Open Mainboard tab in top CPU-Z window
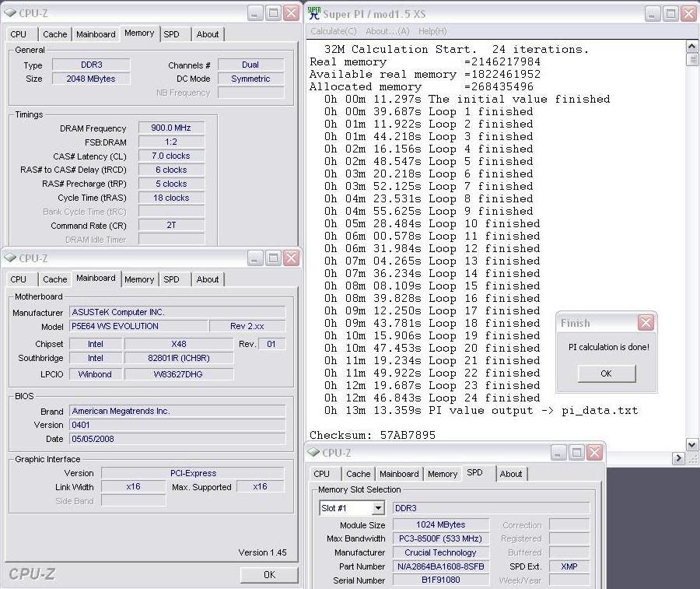 96,34
